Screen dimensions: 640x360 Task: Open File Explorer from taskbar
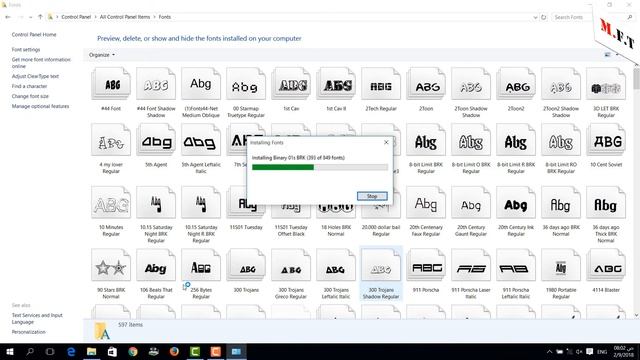coord(91,351)
